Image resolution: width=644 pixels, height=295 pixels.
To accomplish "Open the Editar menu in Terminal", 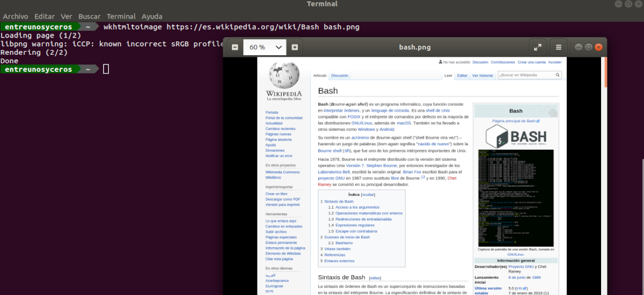I will coord(44,17).
